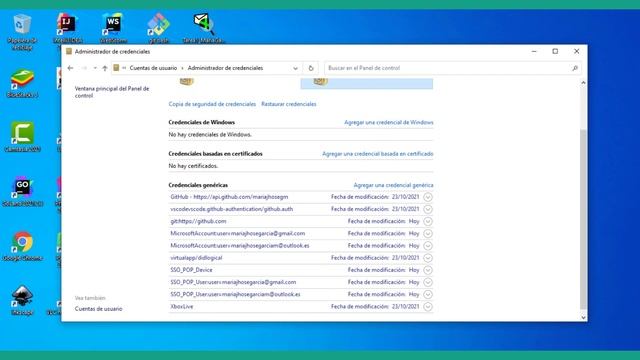Expand the git:https://github.com credential
Screen dimensions: 640x360
(428, 222)
